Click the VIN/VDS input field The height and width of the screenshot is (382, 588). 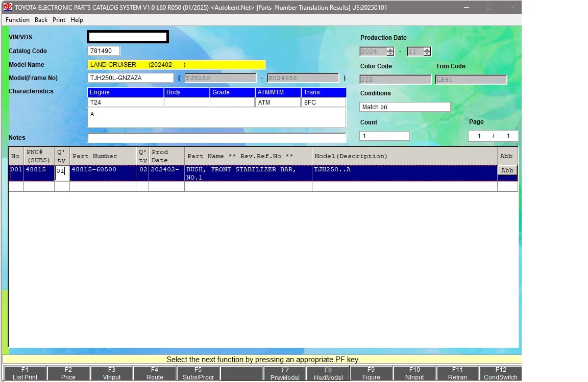click(128, 37)
